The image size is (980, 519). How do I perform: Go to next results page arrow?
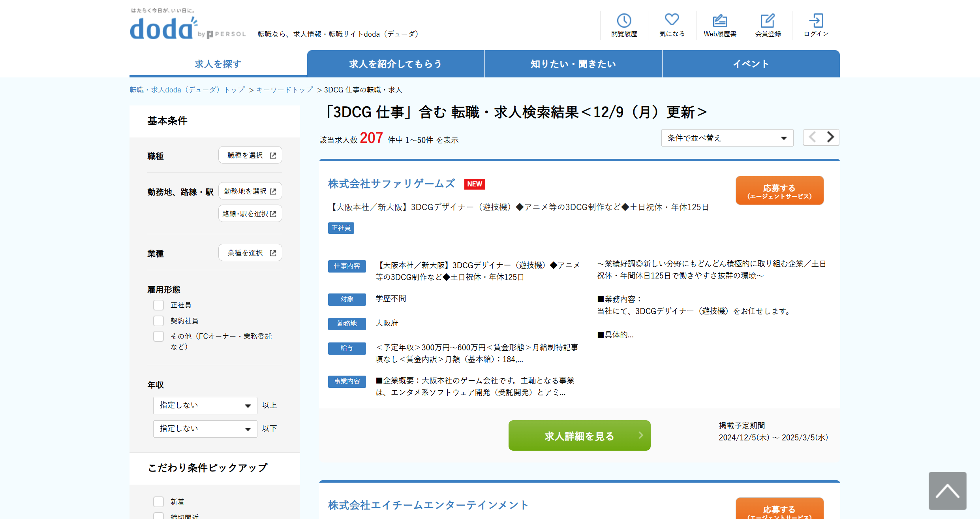[x=830, y=137]
